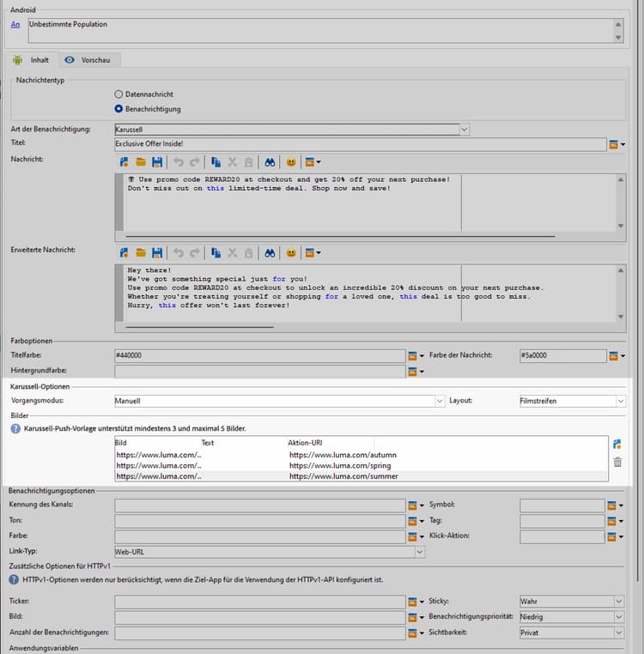644x654 pixels.
Task: Expand the Vorgangsmodus dropdown
Action: [439, 400]
